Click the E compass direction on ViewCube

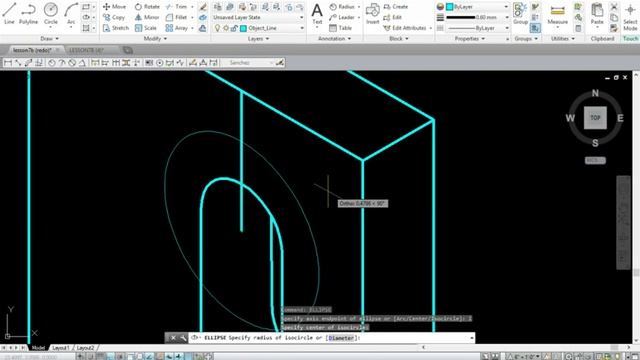point(620,118)
